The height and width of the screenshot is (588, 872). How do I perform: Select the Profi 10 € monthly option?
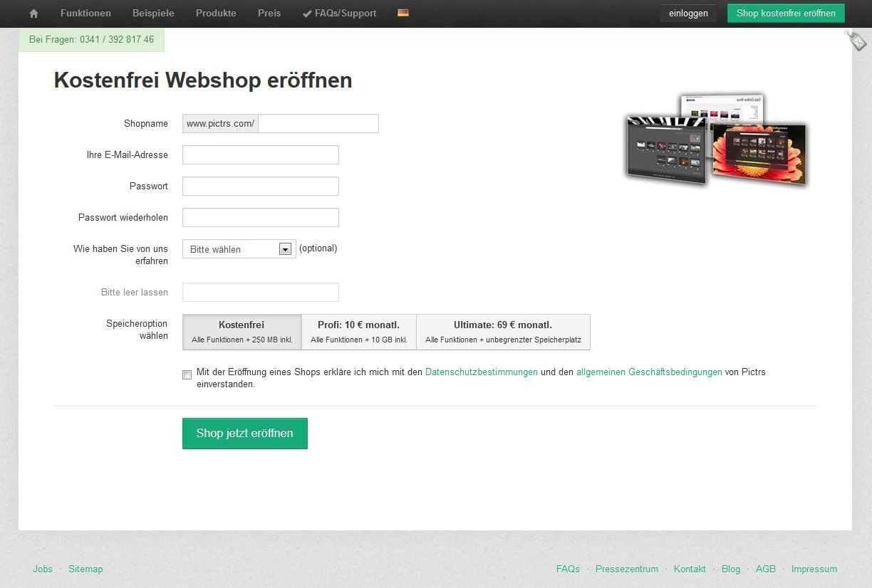point(359,332)
